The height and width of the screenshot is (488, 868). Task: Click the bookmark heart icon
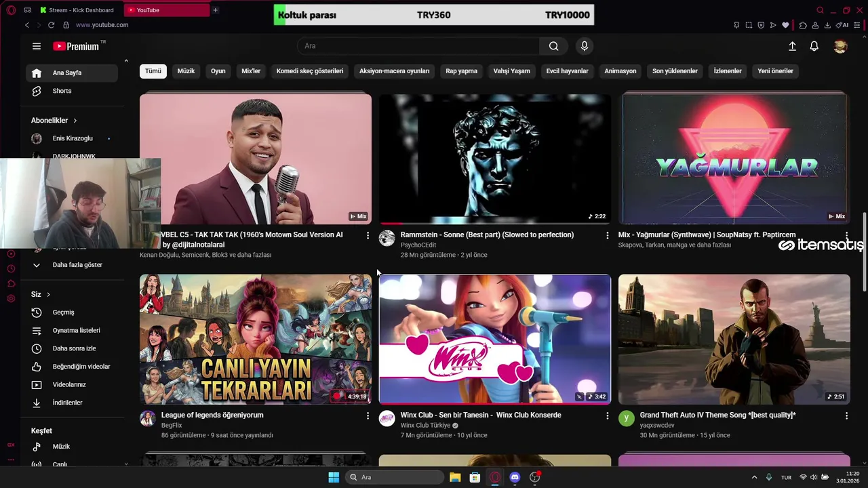tap(785, 25)
